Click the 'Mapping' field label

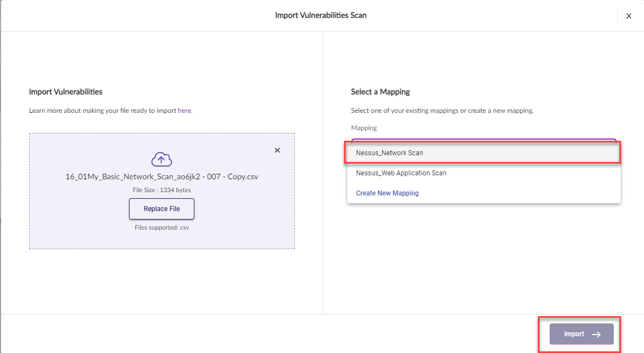[364, 128]
